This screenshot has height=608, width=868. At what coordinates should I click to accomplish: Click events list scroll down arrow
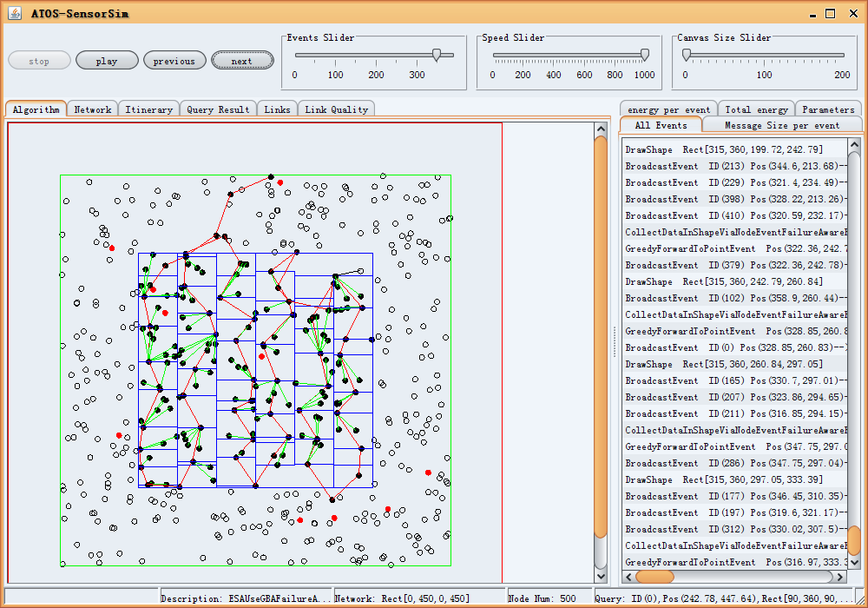(854, 562)
